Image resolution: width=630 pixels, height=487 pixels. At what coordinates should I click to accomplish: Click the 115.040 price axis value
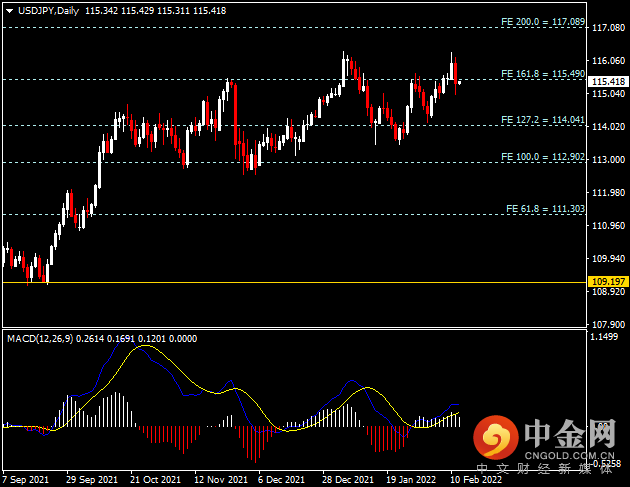pyautogui.click(x=608, y=94)
